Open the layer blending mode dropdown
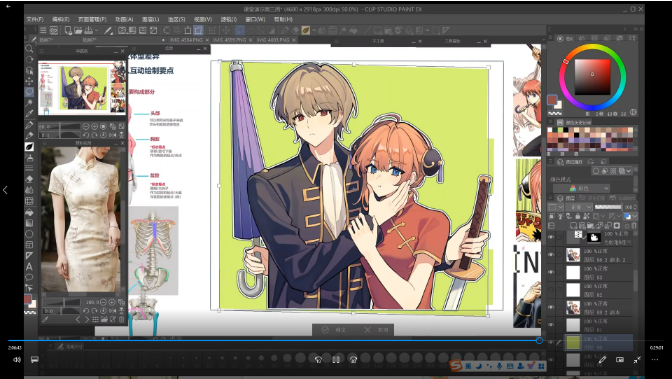672x379 pixels. [x=578, y=207]
